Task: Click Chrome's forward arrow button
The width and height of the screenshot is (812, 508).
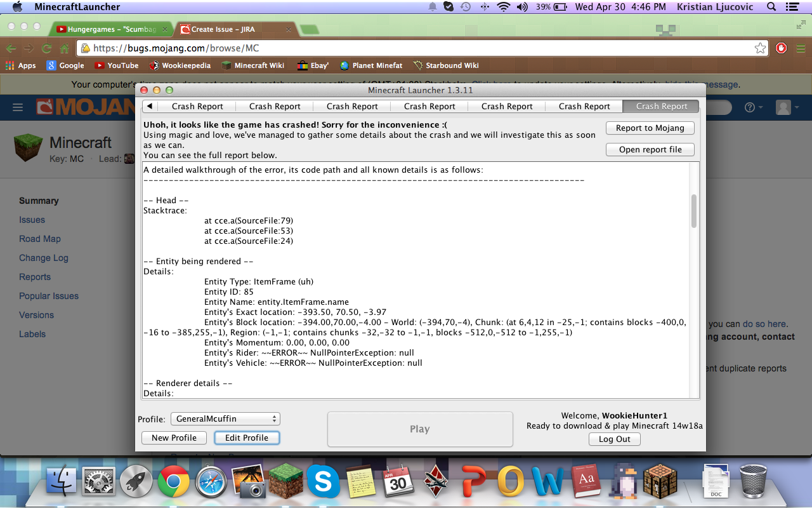Action: 29,48
